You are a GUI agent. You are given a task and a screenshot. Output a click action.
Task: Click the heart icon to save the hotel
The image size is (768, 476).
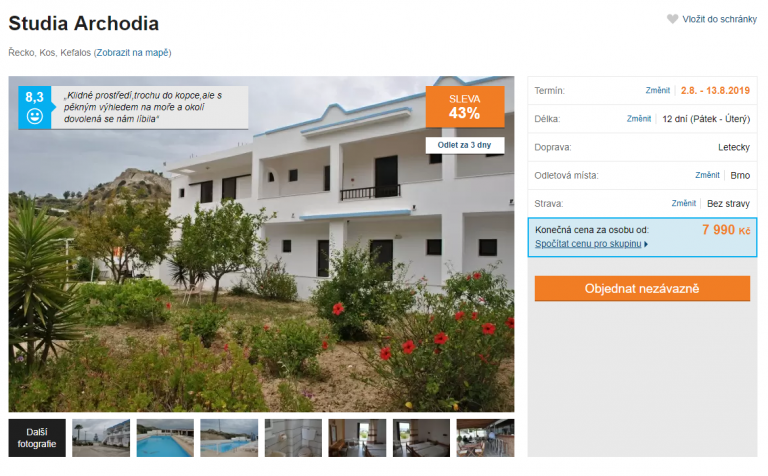click(x=672, y=19)
